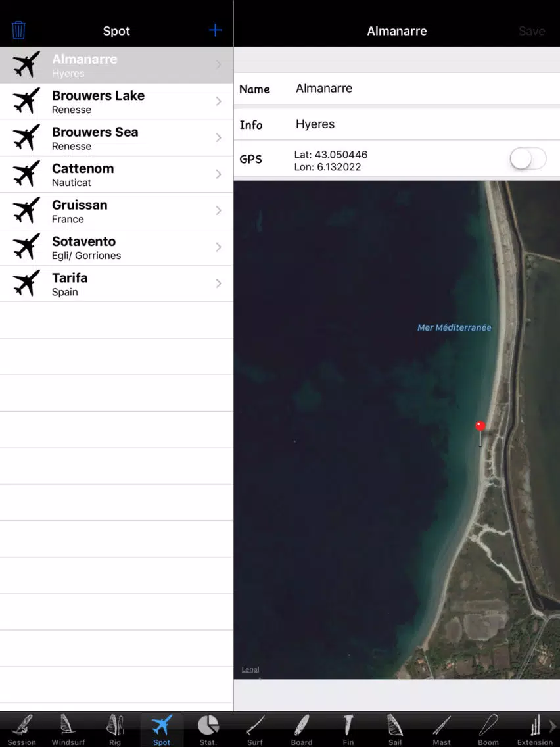The height and width of the screenshot is (747, 560).
Task: Click the airplane icon beside Tarifa
Action: (27, 283)
